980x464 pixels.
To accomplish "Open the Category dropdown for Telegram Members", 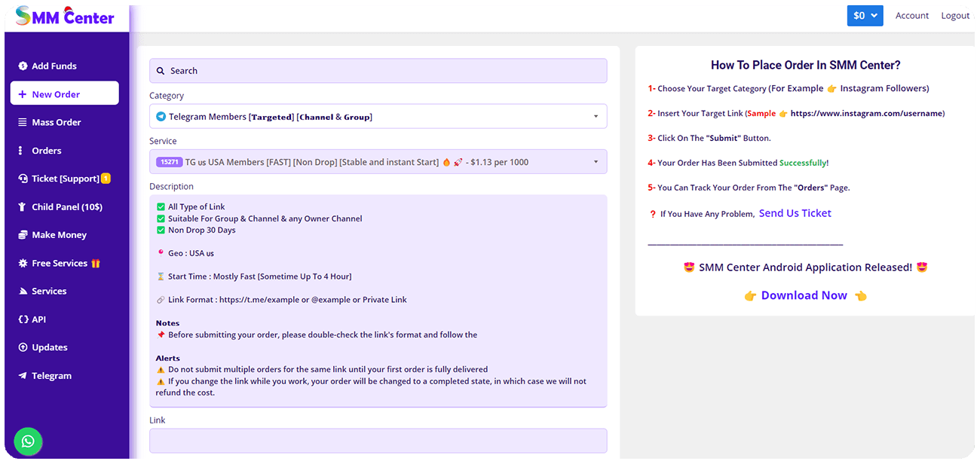I will [x=378, y=117].
